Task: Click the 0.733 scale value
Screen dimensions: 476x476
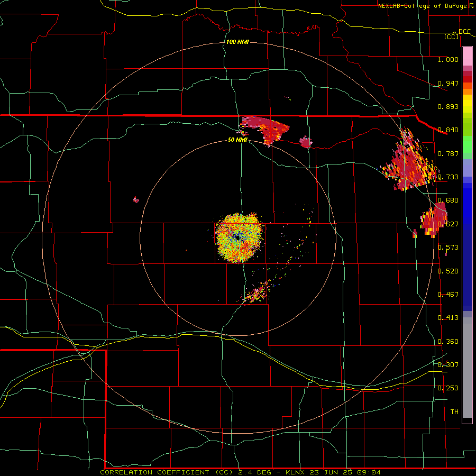Action: coord(448,177)
